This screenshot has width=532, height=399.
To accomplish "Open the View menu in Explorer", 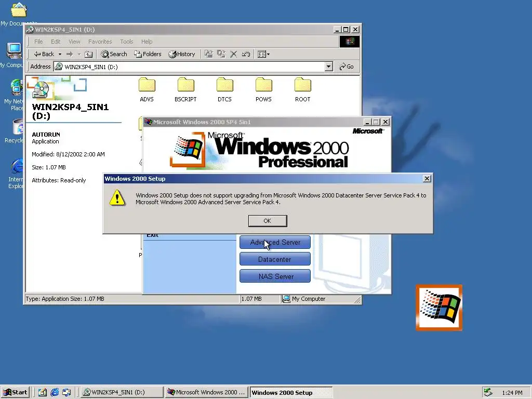I will 74,42.
